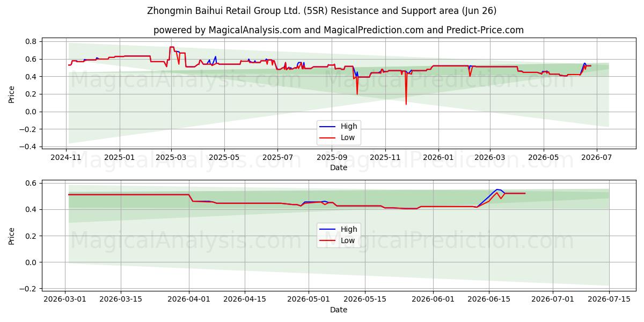644x322 pixels.
Task: Click the 0.8 tick on upper price axis
Action: point(31,41)
